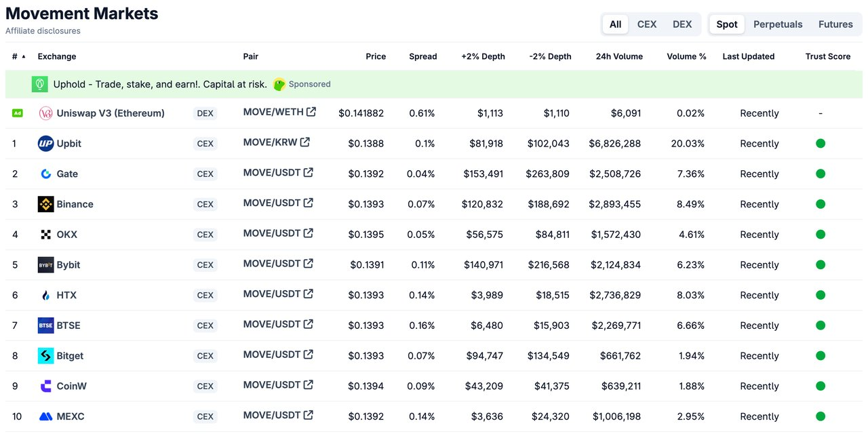The image size is (868, 438).
Task: Click the MEXC logo icon
Action: coord(45,416)
